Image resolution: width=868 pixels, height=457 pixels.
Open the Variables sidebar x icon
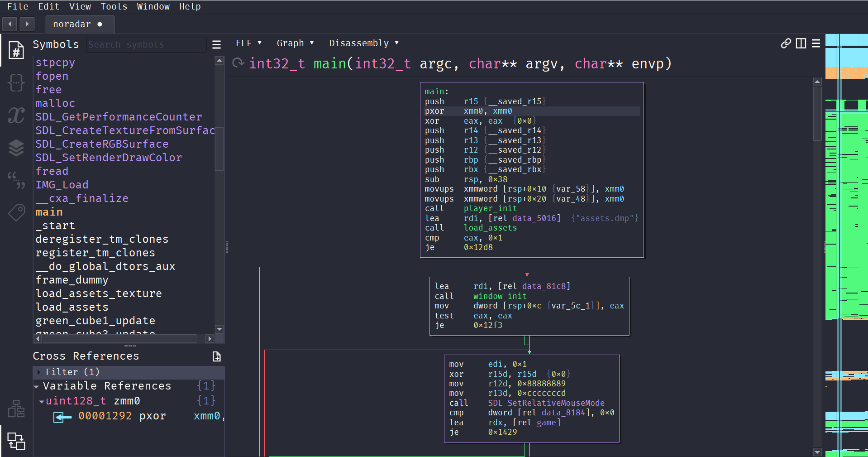click(x=16, y=115)
